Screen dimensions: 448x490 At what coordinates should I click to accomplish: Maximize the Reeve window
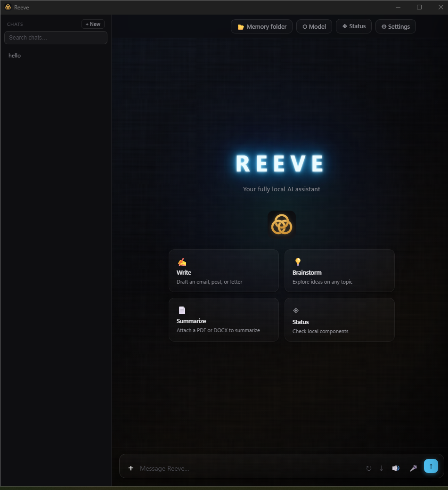419,7
